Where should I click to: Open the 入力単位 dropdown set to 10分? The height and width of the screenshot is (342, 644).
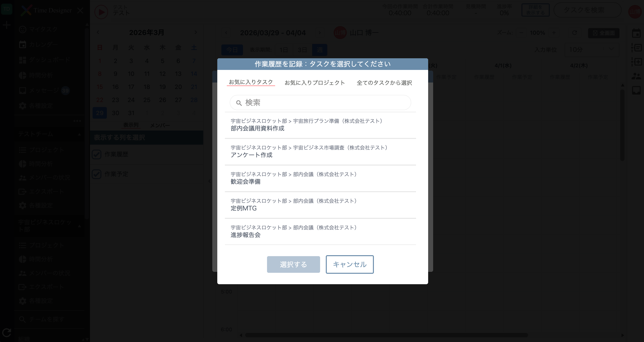pyautogui.click(x=591, y=50)
